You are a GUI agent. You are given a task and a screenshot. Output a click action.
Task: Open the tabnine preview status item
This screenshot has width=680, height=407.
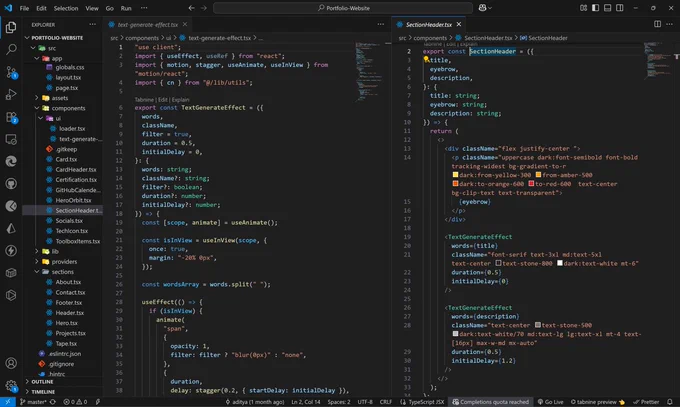click(x=597, y=402)
